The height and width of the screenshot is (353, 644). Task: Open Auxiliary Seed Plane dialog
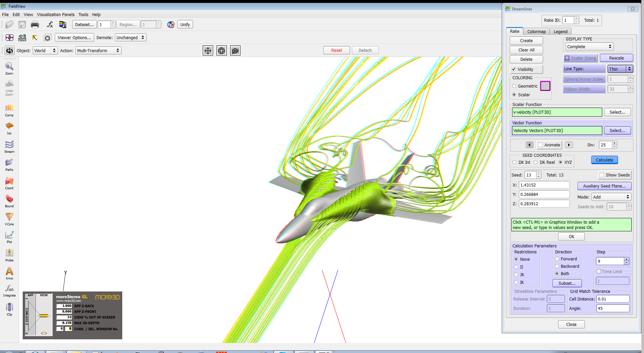pyautogui.click(x=604, y=186)
